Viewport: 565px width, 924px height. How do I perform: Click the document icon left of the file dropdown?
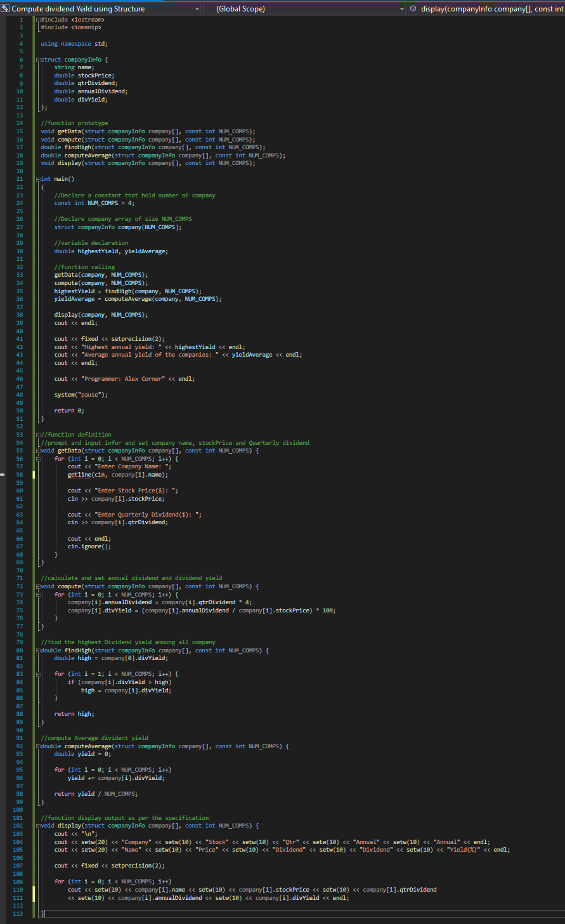pyautogui.click(x=6, y=8)
